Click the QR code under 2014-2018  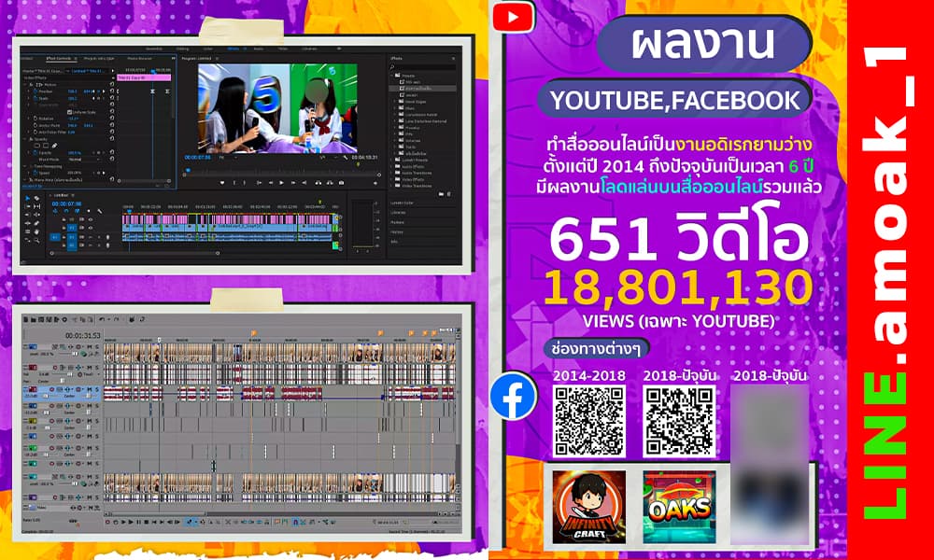589,421
